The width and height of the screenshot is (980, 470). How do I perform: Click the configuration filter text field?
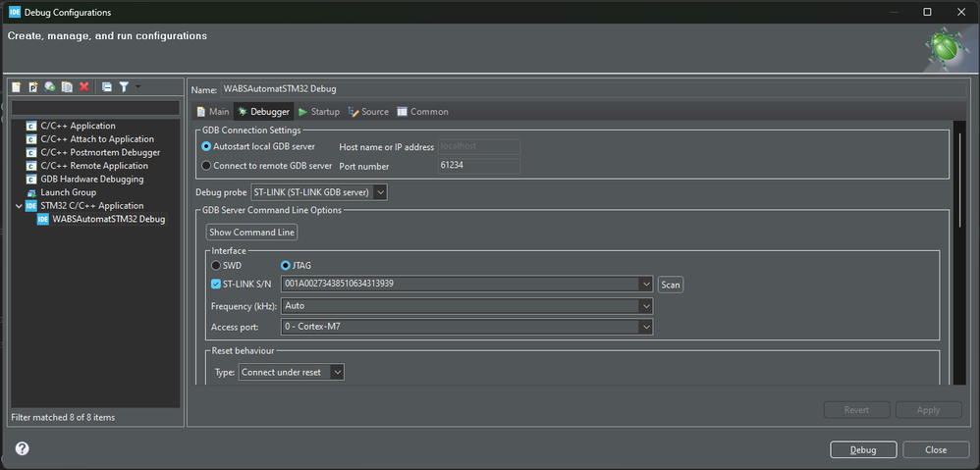(95, 108)
